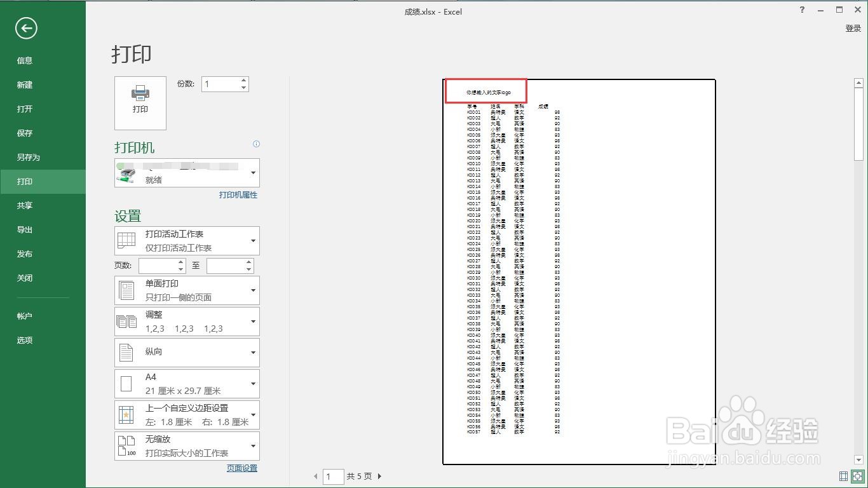The height and width of the screenshot is (488, 868).
Task: Go to next preview page arrow
Action: point(380,476)
